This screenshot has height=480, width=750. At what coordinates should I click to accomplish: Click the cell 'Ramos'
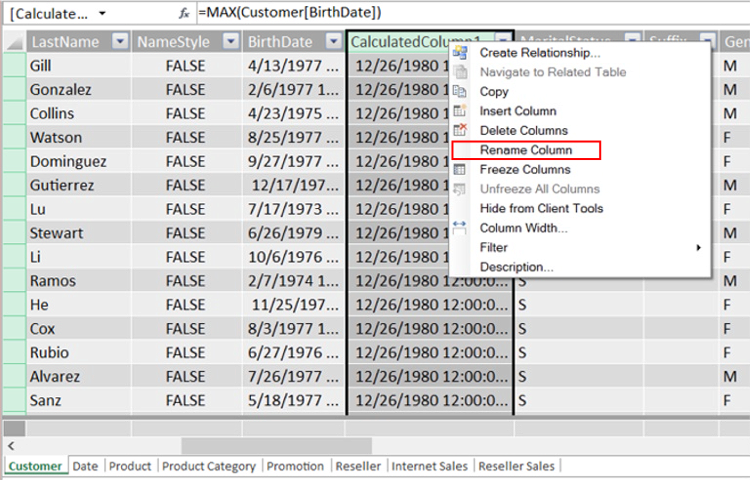pyautogui.click(x=78, y=281)
